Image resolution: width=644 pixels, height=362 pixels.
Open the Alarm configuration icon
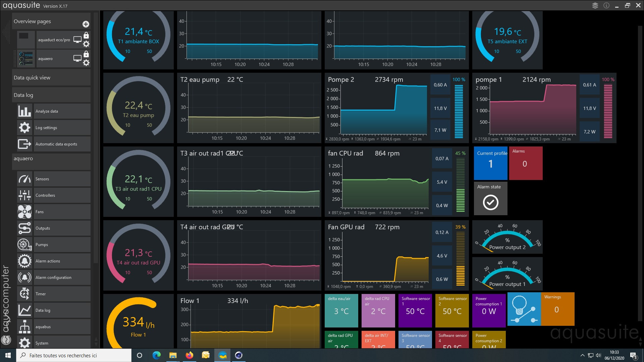pyautogui.click(x=24, y=278)
